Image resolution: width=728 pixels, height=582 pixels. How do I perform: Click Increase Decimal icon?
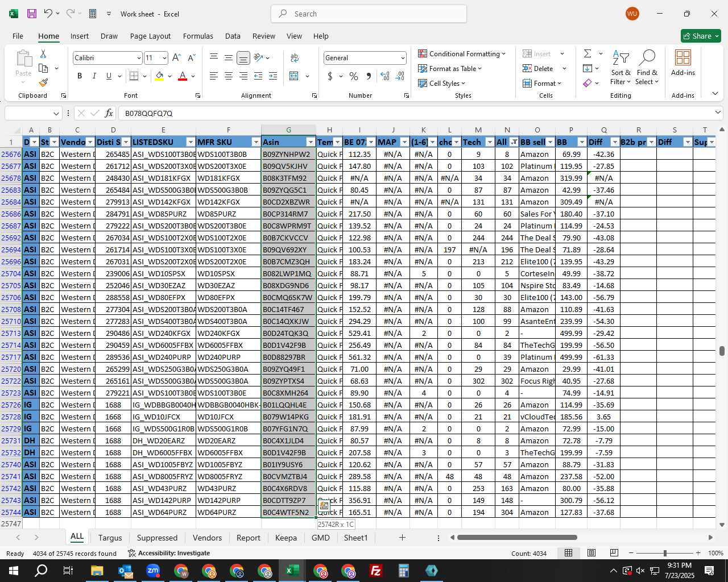coord(385,76)
